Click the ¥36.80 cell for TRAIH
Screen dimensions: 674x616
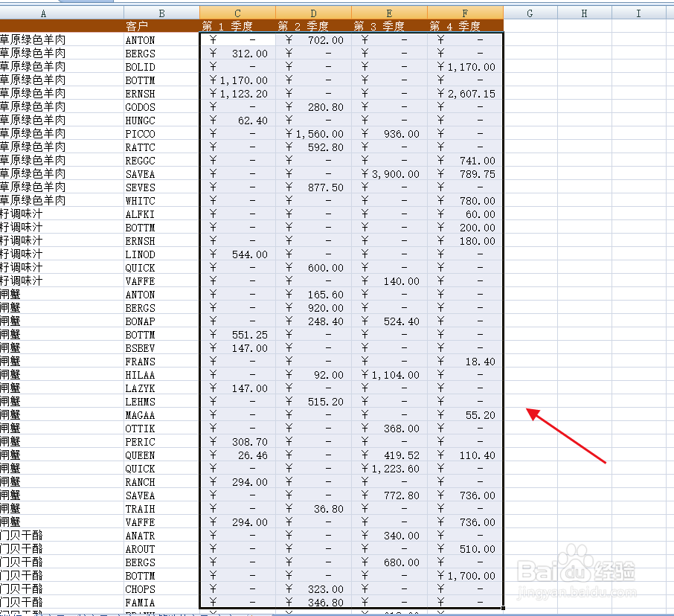(313, 509)
